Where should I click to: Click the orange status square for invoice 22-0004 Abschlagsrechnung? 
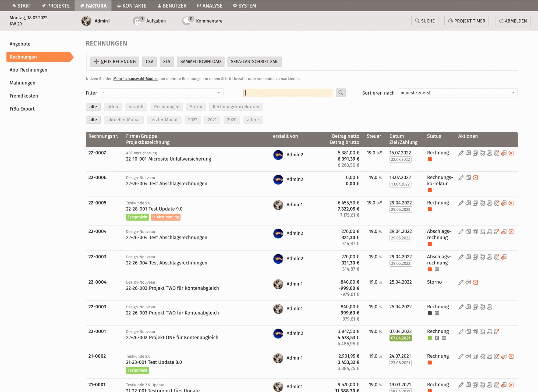tap(430, 244)
